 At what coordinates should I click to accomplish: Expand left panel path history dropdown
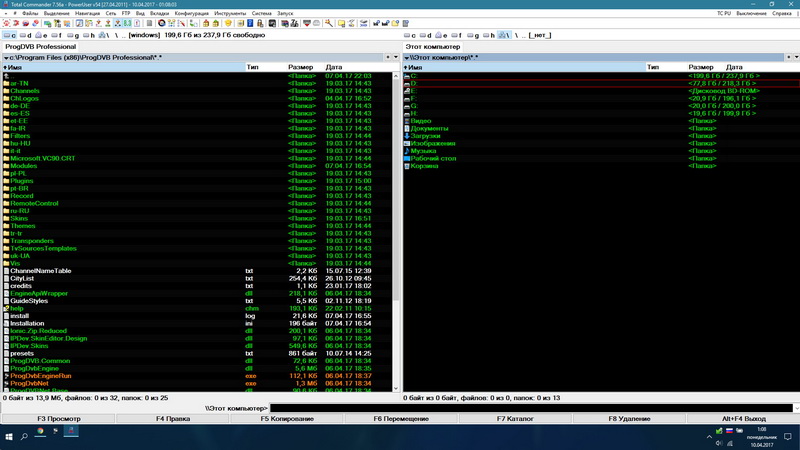tap(6, 57)
